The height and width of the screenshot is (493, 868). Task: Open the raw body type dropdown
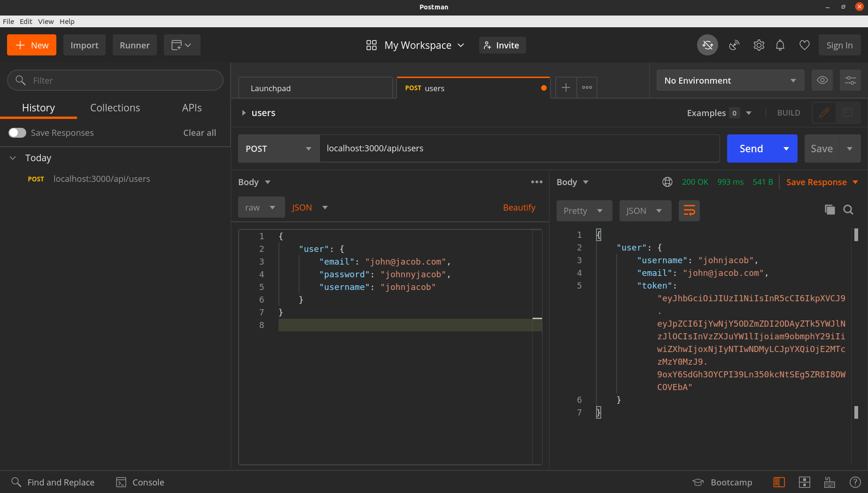point(261,207)
